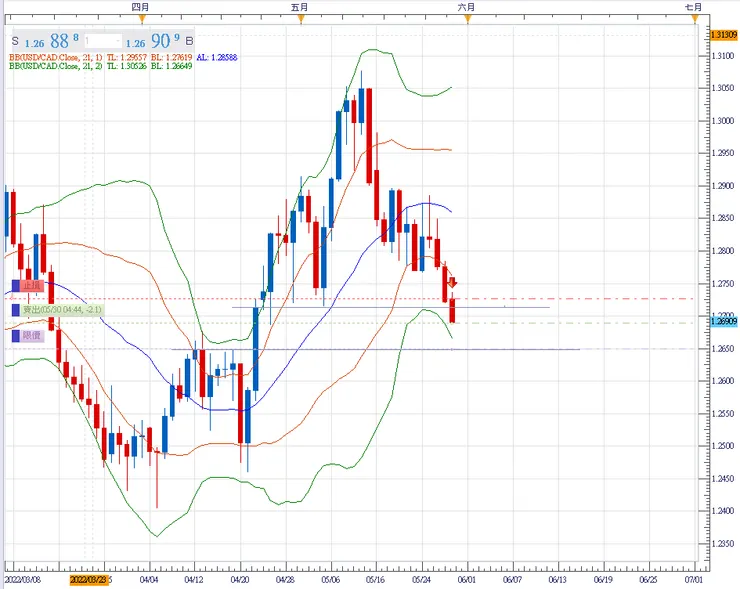Screen dimensions: 740x589
Task: Click the 1.2850 level on price axis
Action: coord(723,218)
